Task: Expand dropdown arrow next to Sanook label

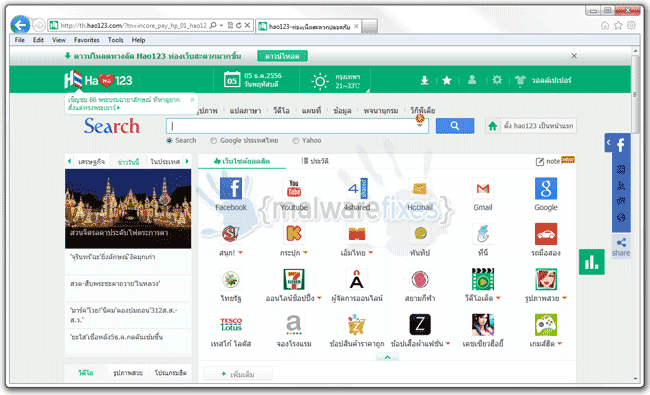Action: point(240,252)
